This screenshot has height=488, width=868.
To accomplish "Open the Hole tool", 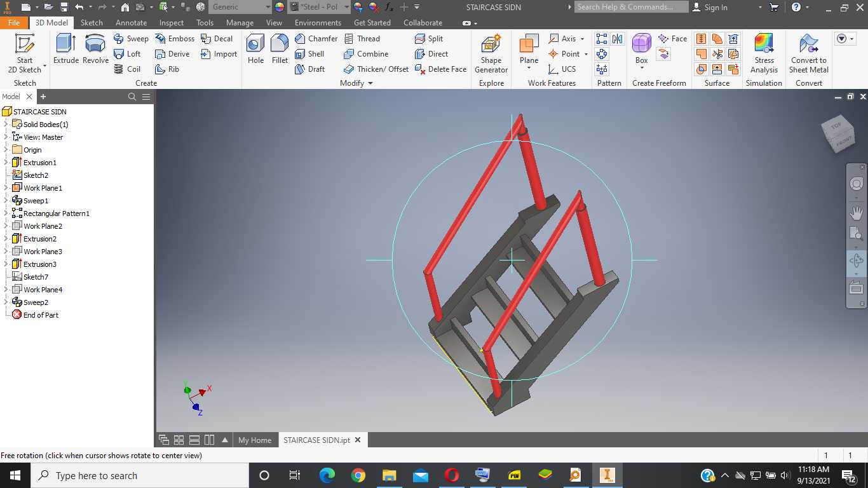I will point(255,49).
